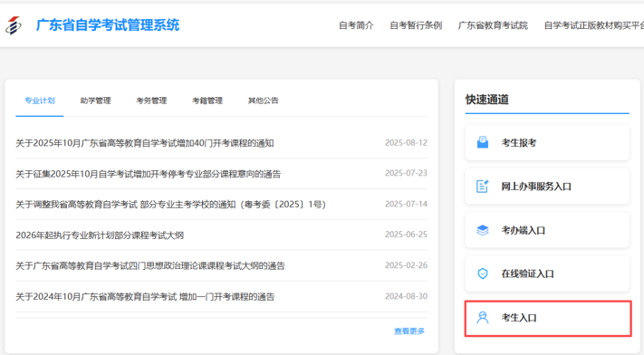Open notice about 四门思想政治理论课课程考试大纲

[150, 266]
